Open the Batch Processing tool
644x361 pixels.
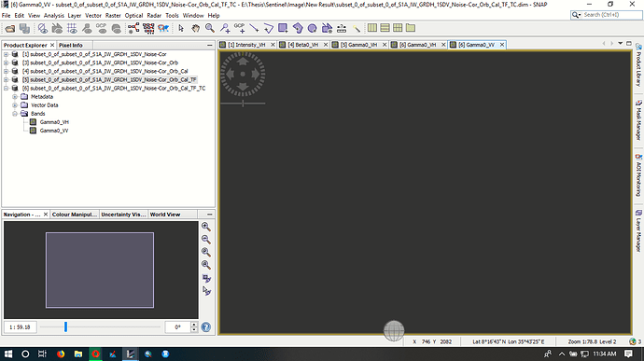click(x=148, y=28)
